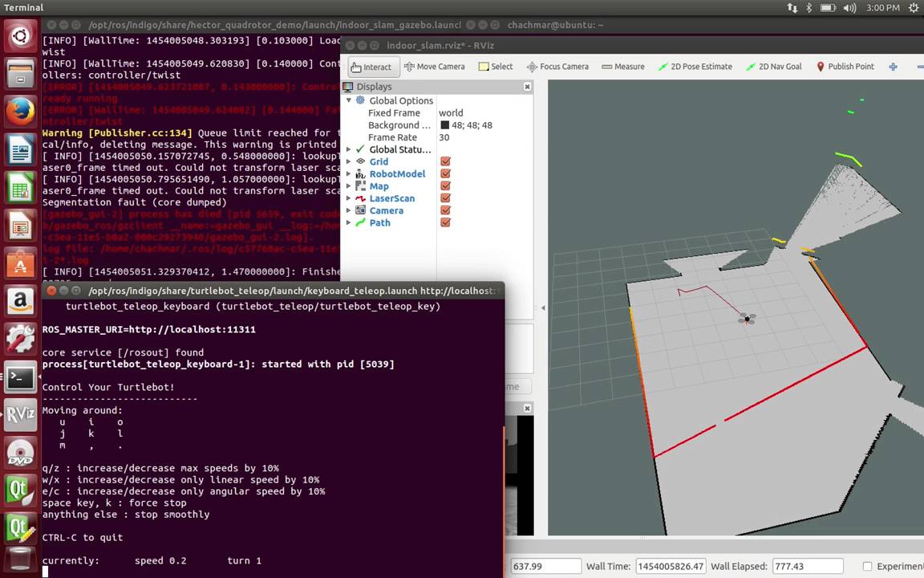Screen dimensions: 924x578
Task: Select the Displays panel header
Action: (437, 87)
